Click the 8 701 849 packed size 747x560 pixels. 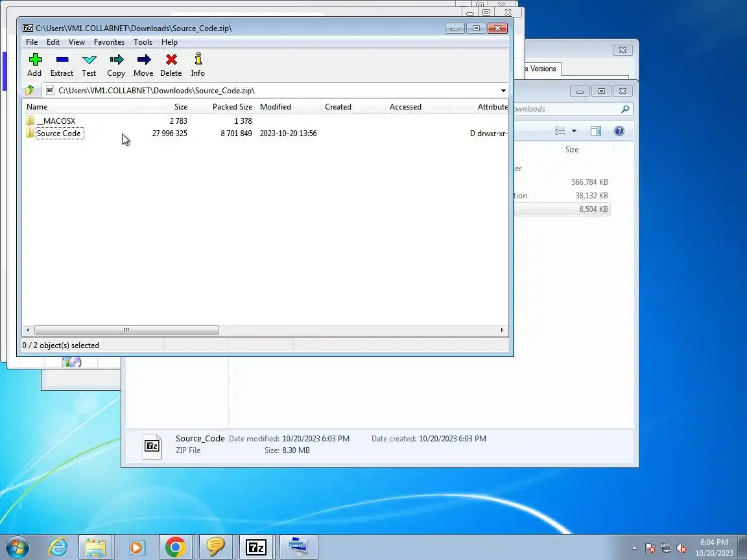tap(236, 134)
